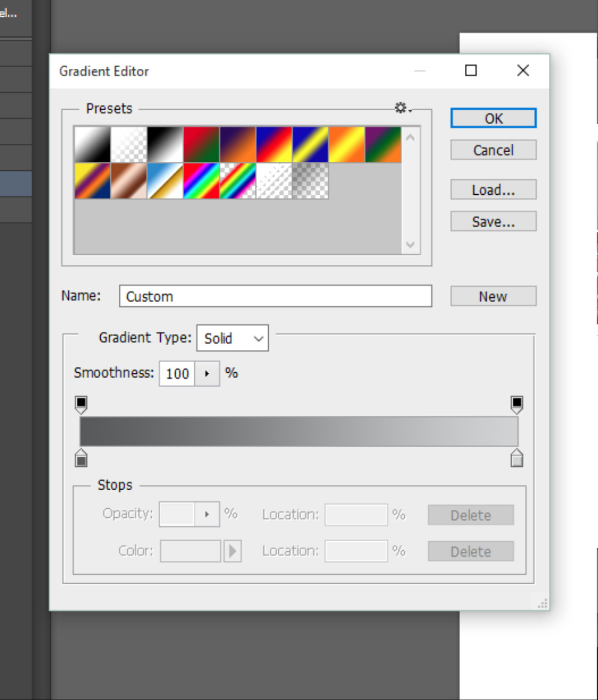Pick the red to green gradient preset
Image resolution: width=598 pixels, height=700 pixels.
pyautogui.click(x=202, y=144)
